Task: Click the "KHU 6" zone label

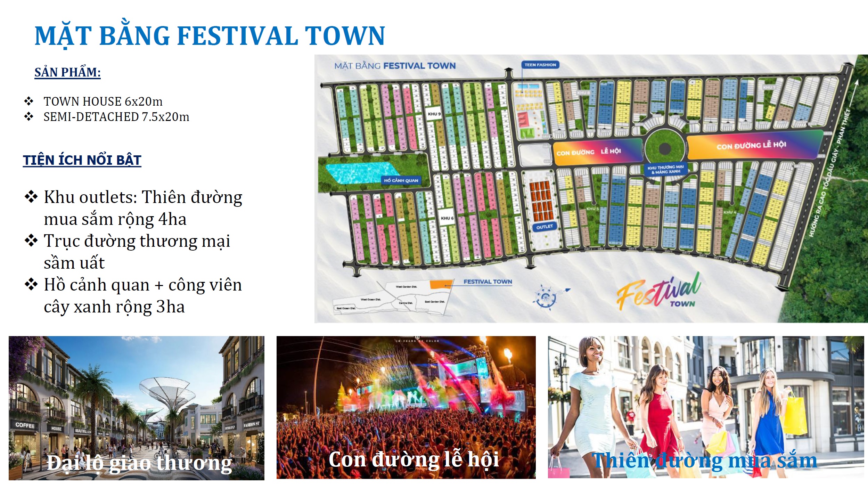Action: tap(447, 218)
